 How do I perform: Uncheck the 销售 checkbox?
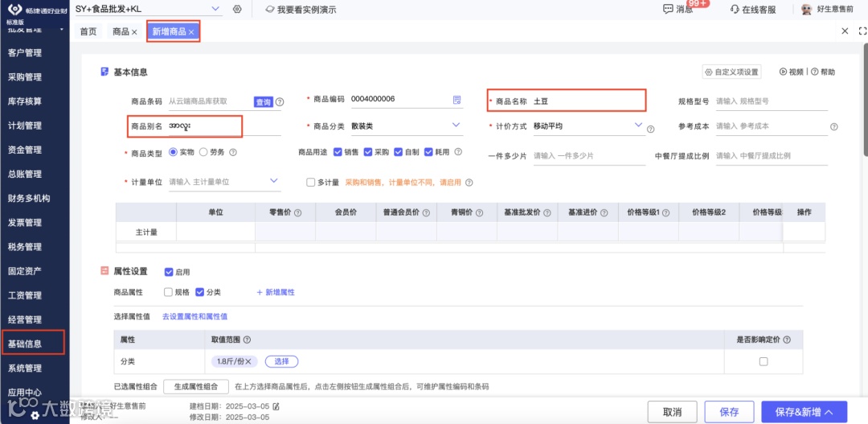click(x=338, y=152)
